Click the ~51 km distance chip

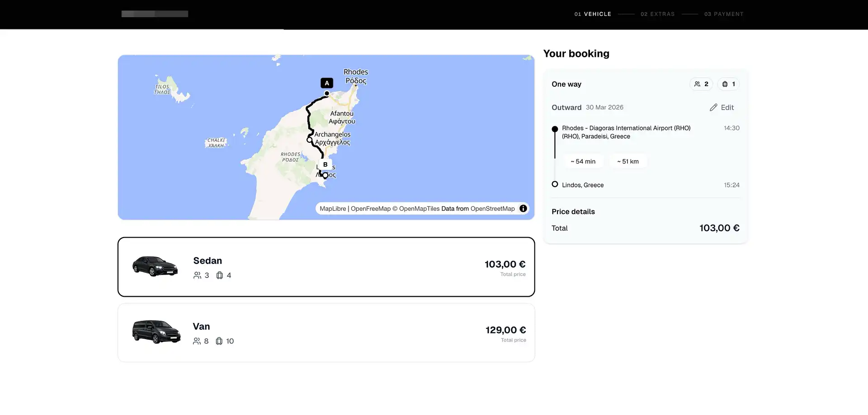(628, 161)
